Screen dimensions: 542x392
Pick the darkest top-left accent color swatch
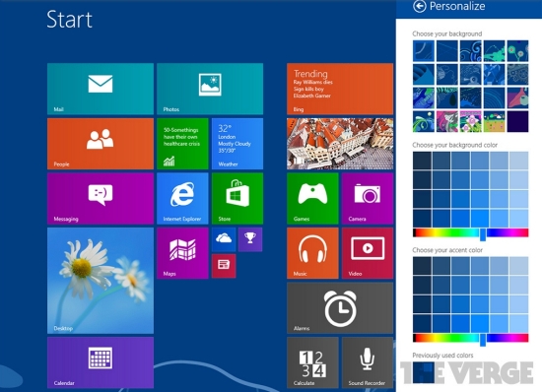pyautogui.click(x=422, y=266)
